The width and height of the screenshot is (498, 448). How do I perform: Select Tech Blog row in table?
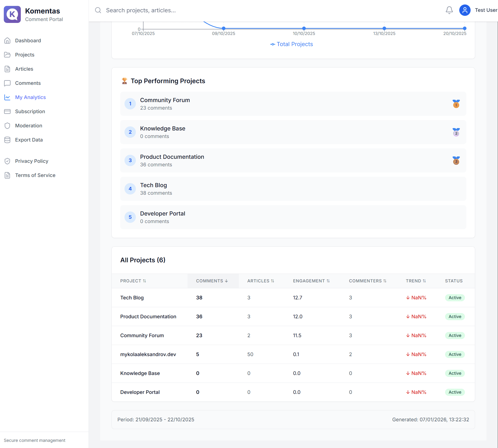pos(132,297)
